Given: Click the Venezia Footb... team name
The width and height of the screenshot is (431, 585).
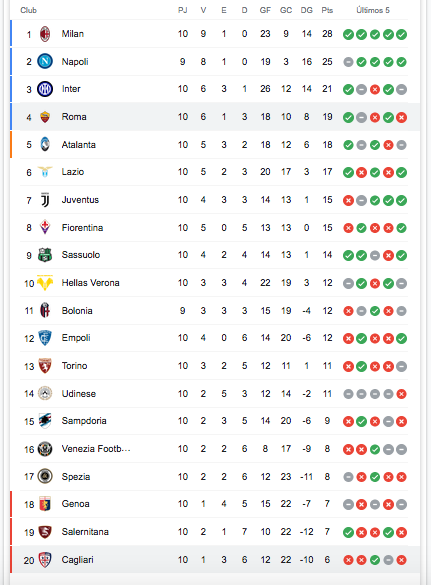Looking at the screenshot, I should coord(96,449).
